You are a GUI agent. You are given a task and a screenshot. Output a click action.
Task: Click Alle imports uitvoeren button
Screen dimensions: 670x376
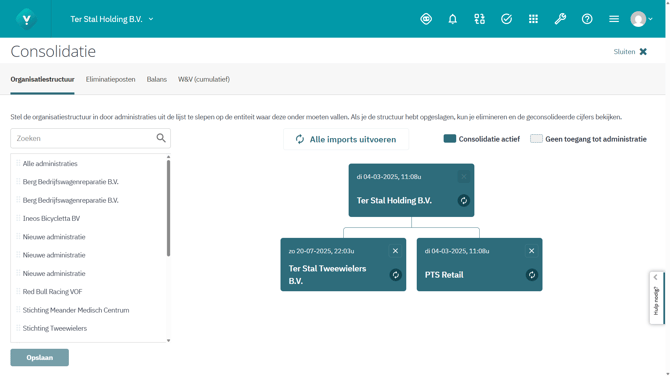tap(346, 139)
